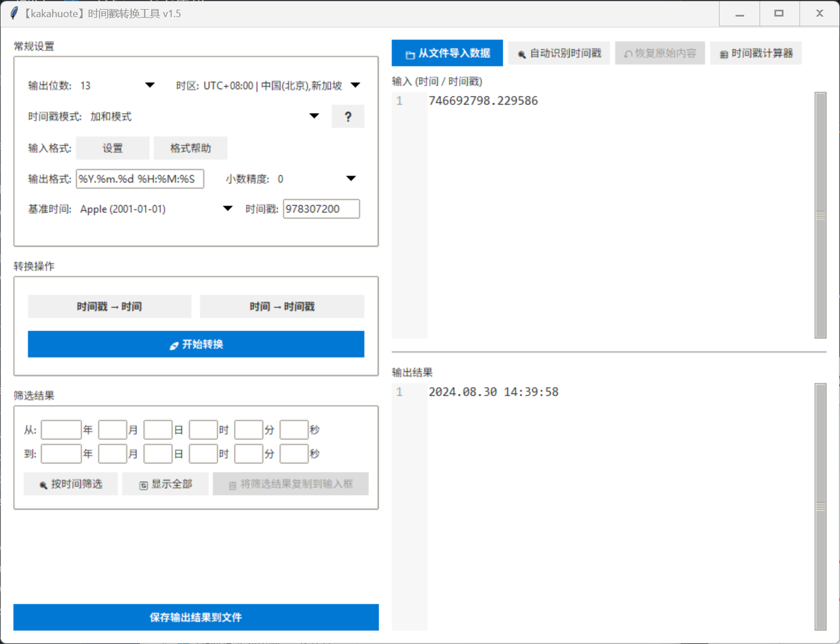Click the filter by time button
This screenshot has height=644, width=840.
[x=71, y=484]
